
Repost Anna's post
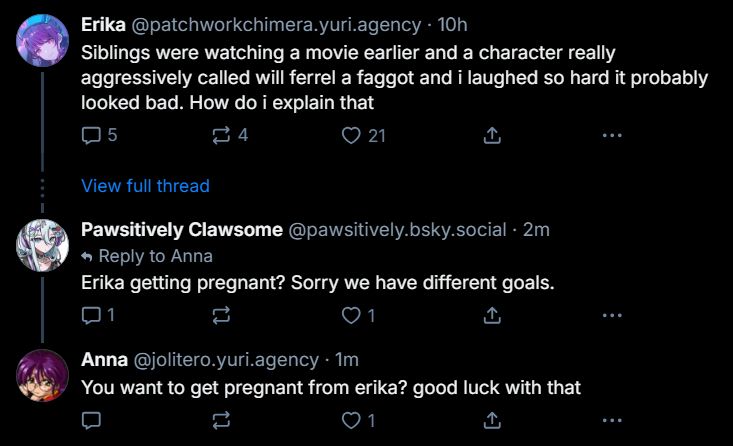click(221, 420)
